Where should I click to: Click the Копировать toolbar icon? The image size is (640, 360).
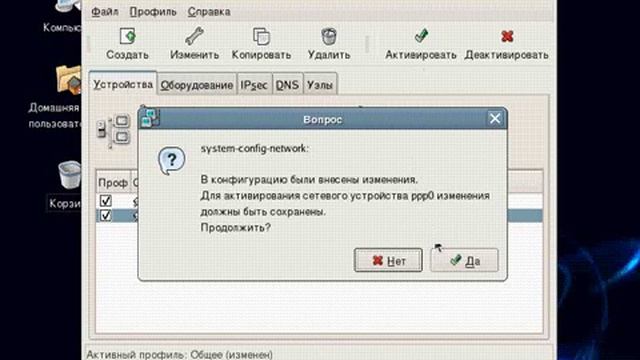tap(261, 36)
